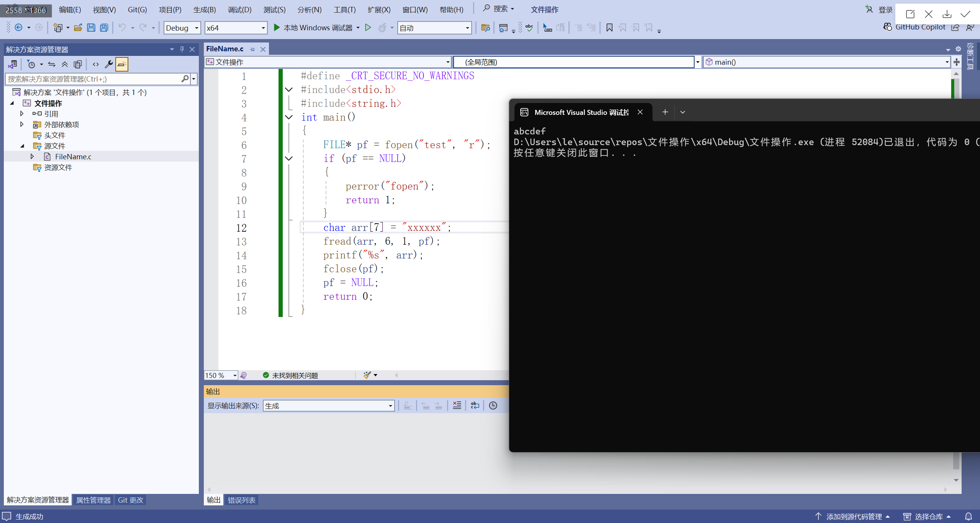Start debugging with the green play icon

click(x=277, y=28)
